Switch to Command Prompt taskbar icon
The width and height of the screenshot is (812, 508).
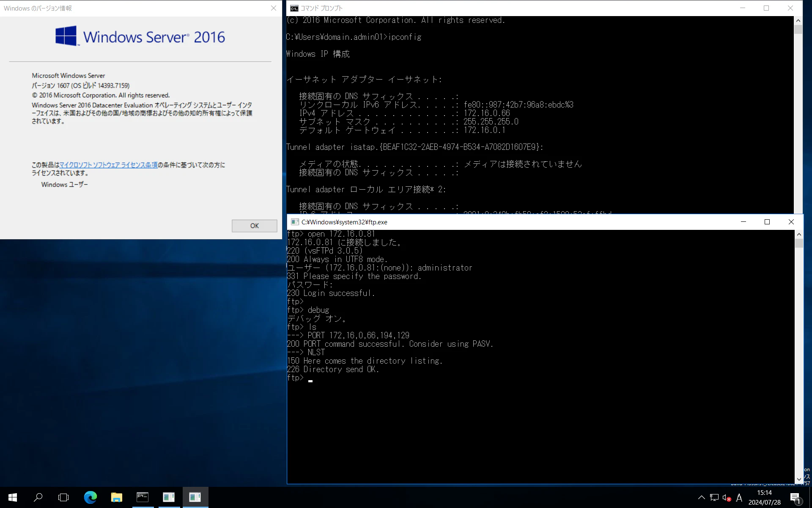pos(143,497)
